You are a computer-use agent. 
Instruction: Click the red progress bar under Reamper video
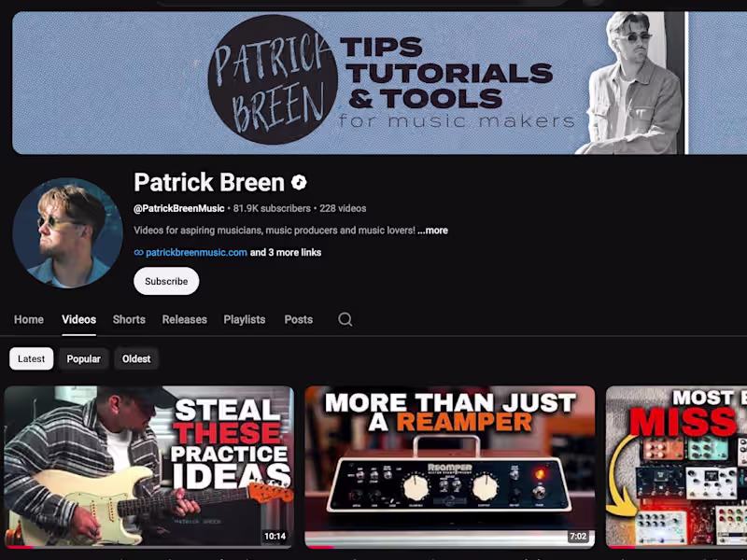tap(320, 547)
